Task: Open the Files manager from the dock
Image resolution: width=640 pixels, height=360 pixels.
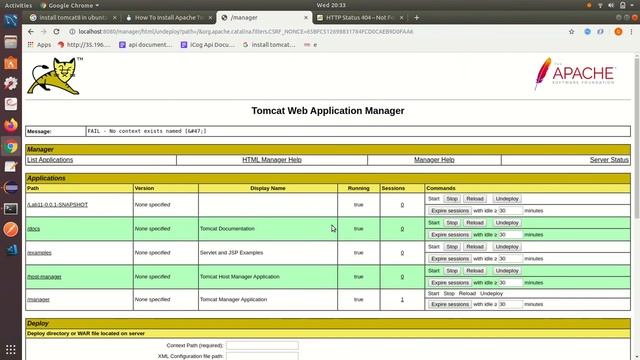Action: 11,42
